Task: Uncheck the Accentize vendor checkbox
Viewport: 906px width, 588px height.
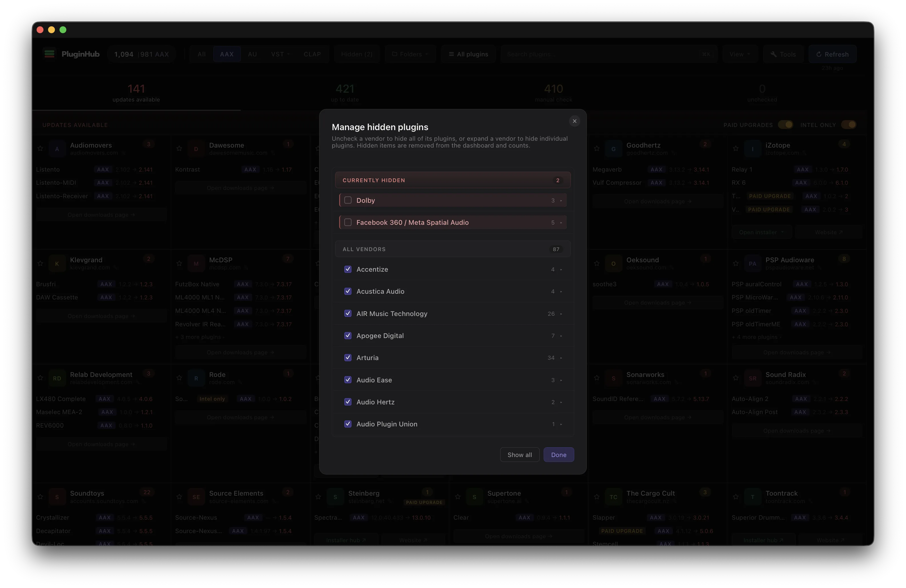Action: 347,269
